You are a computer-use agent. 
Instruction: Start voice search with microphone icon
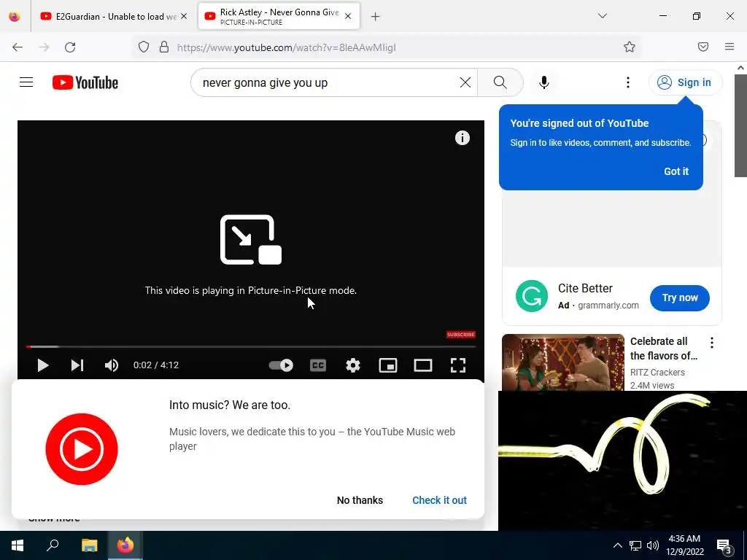[x=544, y=82]
